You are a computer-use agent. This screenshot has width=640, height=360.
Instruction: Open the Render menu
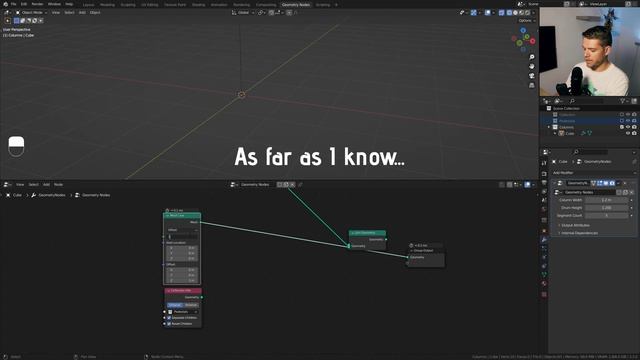(37, 4)
